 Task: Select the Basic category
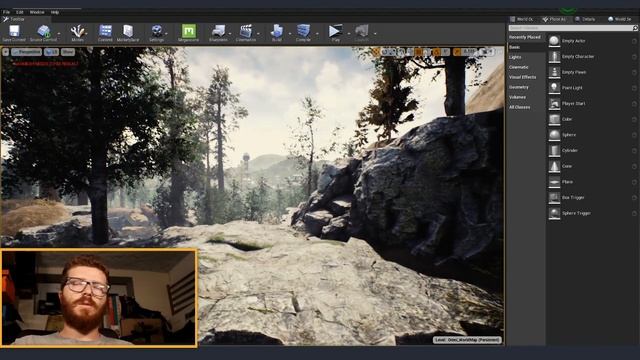pyautogui.click(x=515, y=47)
